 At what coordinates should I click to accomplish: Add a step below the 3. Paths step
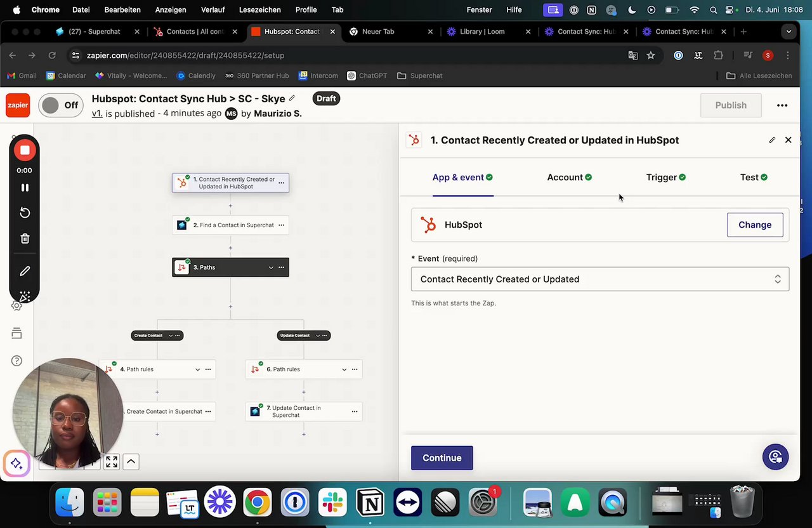coord(230,307)
